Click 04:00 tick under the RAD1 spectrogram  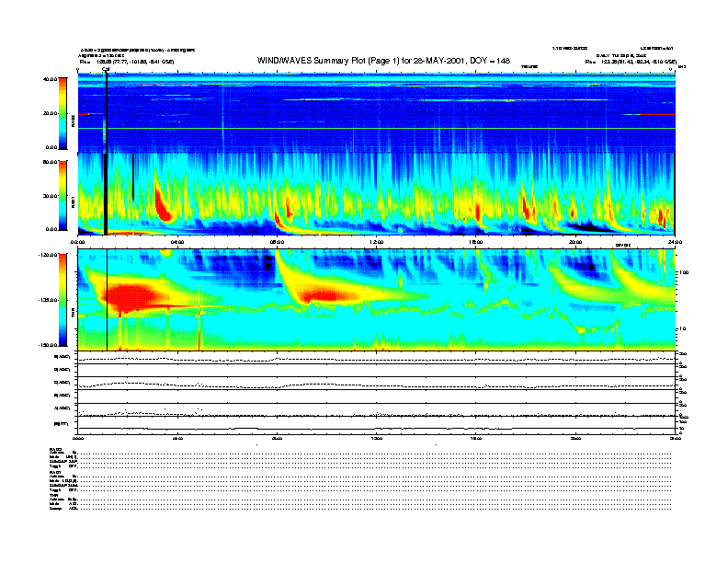[x=177, y=242]
